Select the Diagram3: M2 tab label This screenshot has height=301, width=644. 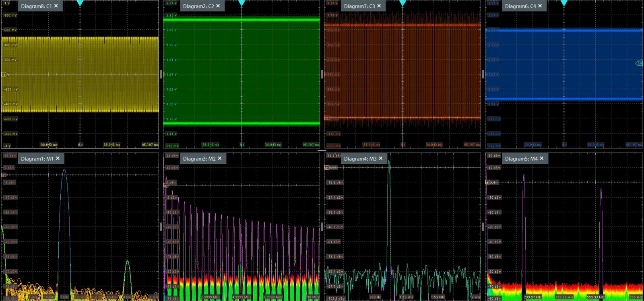coord(199,159)
